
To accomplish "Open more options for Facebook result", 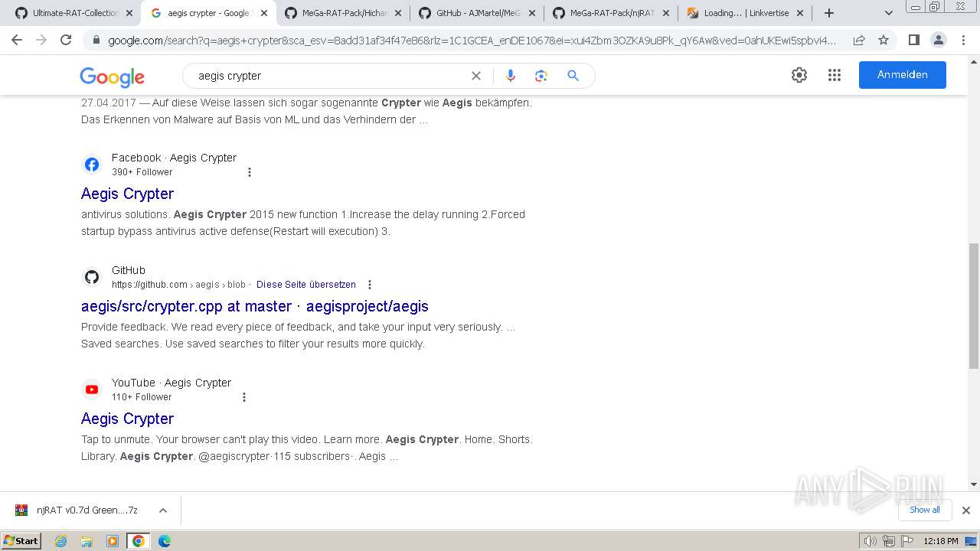I will coord(250,172).
